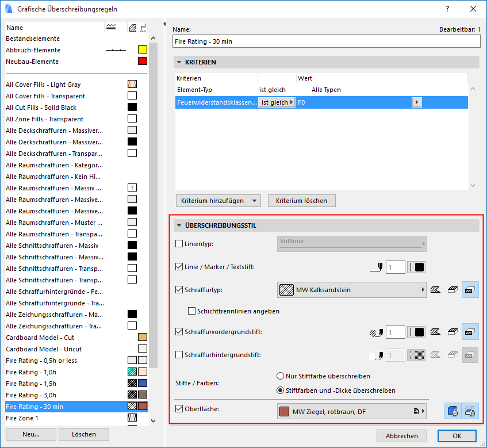Select drafting fill icon in Schraffurvordergrundstift row
Image resolution: width=487 pixels, height=448 pixels.
click(435, 332)
